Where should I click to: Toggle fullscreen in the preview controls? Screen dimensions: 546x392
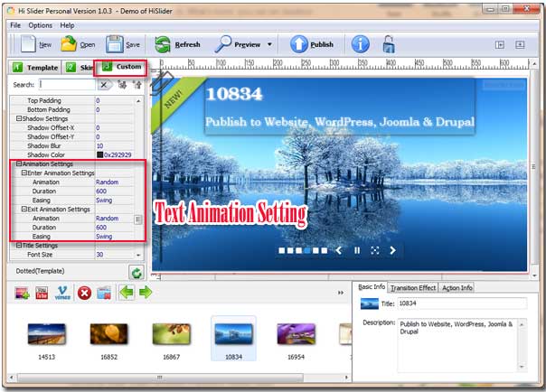pyautogui.click(x=374, y=250)
